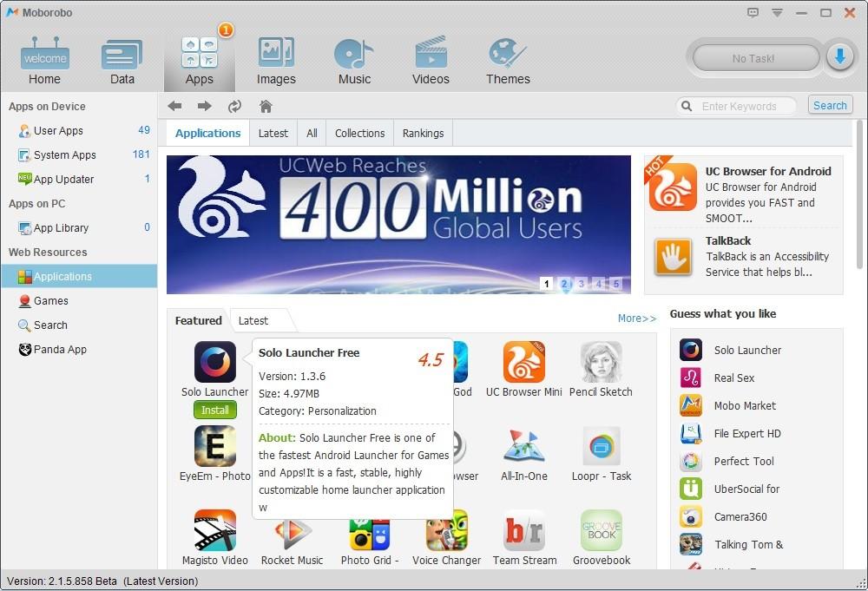
Task: Open Solo Launcher in Guess what you like
Action: pos(747,350)
